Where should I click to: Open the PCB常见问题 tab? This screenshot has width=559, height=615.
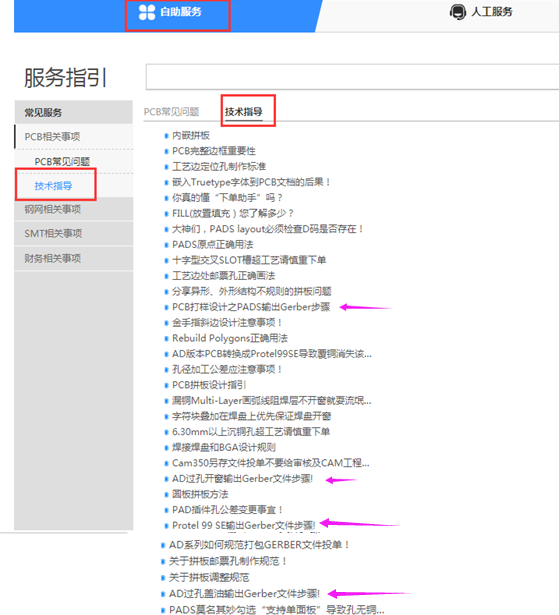click(x=171, y=112)
